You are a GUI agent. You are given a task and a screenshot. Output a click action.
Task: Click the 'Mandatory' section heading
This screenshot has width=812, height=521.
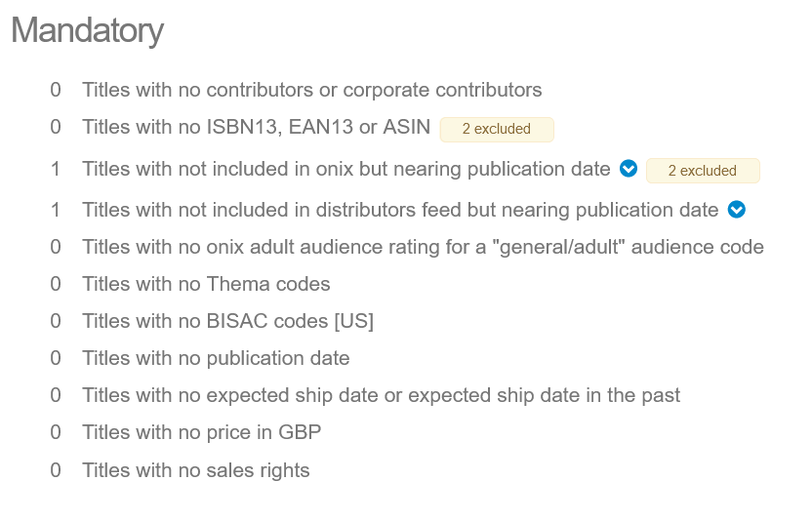pyautogui.click(x=87, y=31)
